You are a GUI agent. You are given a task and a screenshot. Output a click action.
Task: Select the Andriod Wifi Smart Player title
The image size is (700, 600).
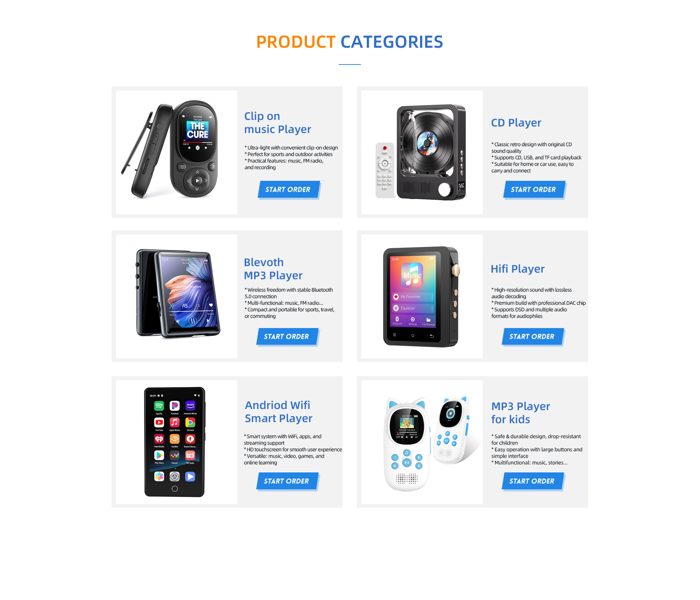click(279, 412)
